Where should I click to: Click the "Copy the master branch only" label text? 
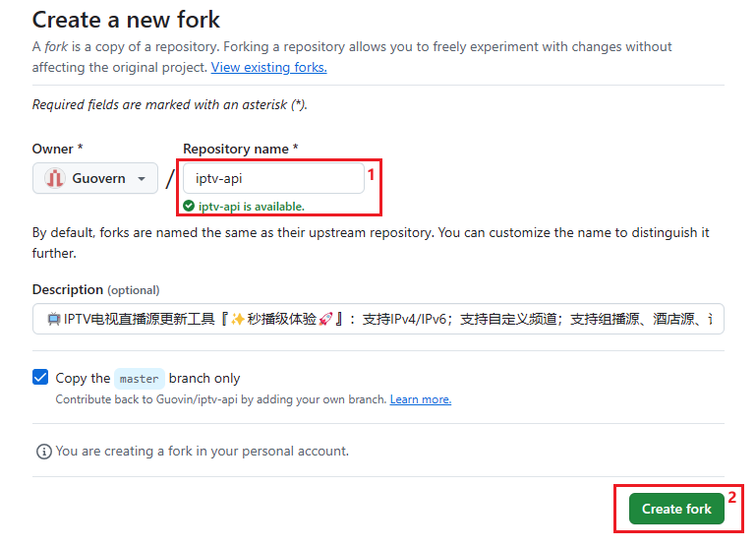83,378
